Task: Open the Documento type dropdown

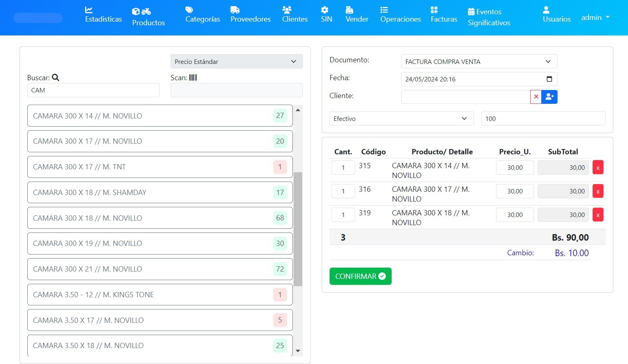Action: (479, 61)
